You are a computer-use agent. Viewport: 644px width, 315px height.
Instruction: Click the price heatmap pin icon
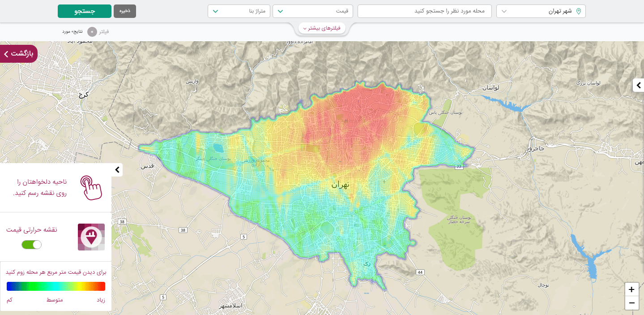coord(91,237)
